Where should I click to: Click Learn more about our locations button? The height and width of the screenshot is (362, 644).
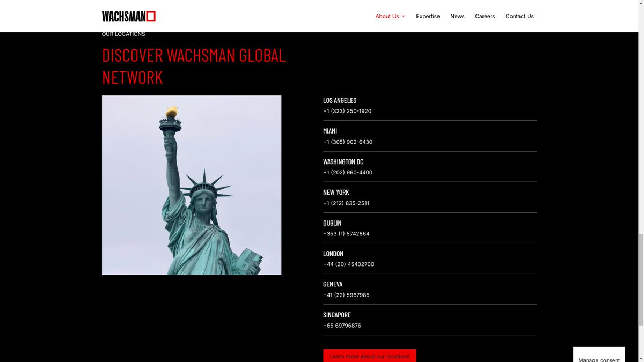369,356
